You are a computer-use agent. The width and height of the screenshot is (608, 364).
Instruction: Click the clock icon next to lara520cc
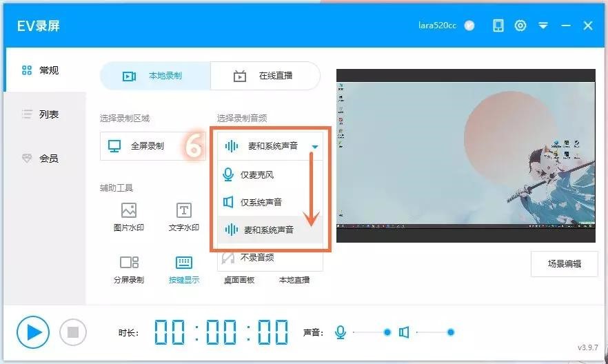coord(469,26)
